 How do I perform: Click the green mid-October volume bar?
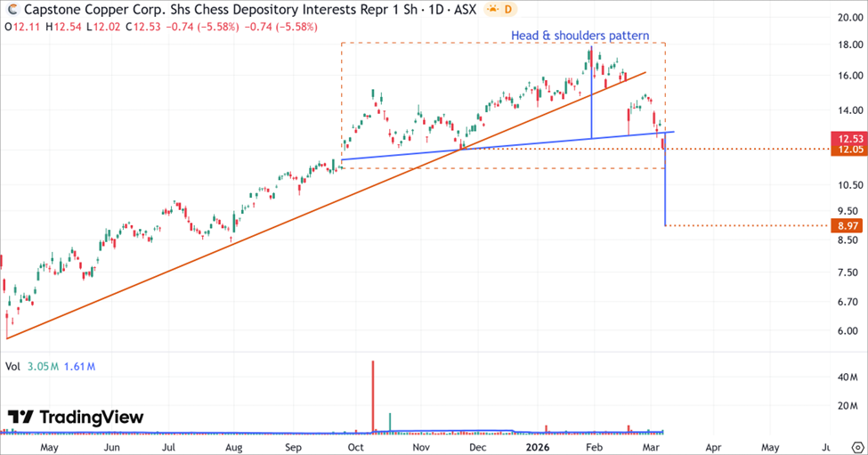[x=390, y=422]
